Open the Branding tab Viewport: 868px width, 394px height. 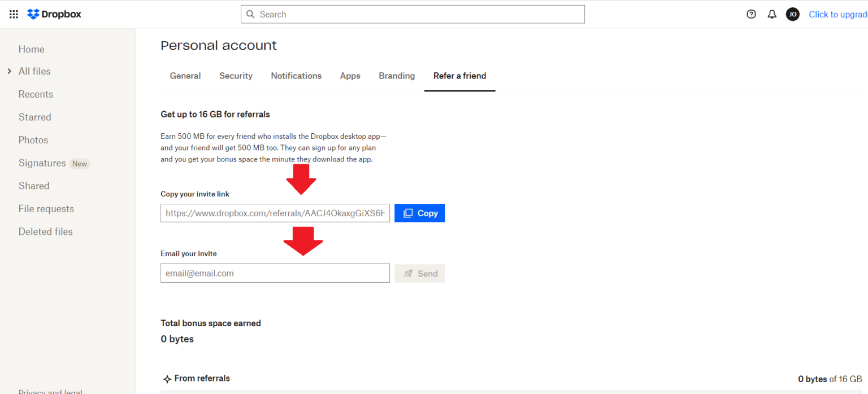[397, 76]
